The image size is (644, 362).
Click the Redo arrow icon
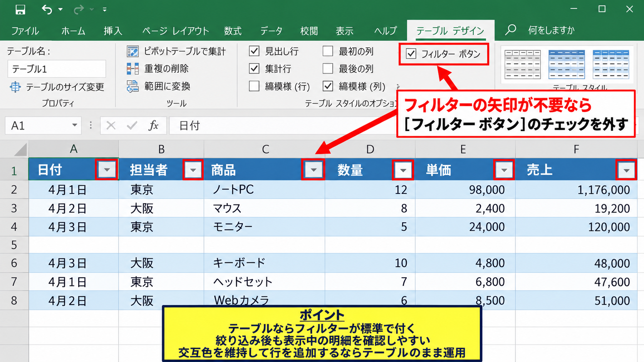pos(79,9)
